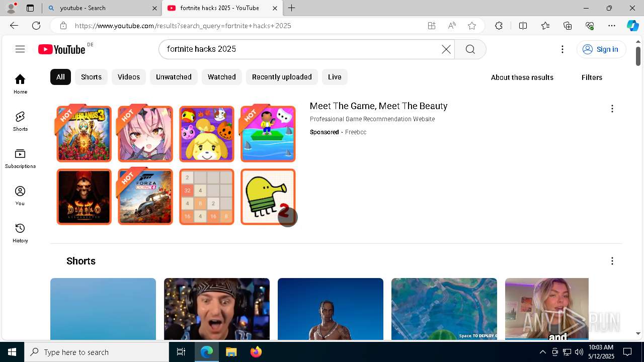
Task: Go to YouTube home via the logo
Action: pos(62,49)
